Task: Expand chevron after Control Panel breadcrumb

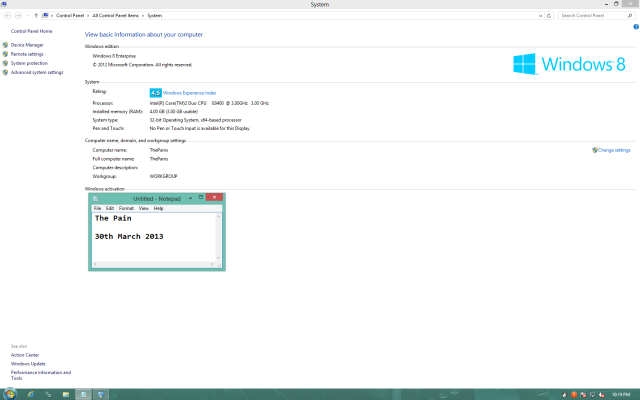Action: click(88, 16)
